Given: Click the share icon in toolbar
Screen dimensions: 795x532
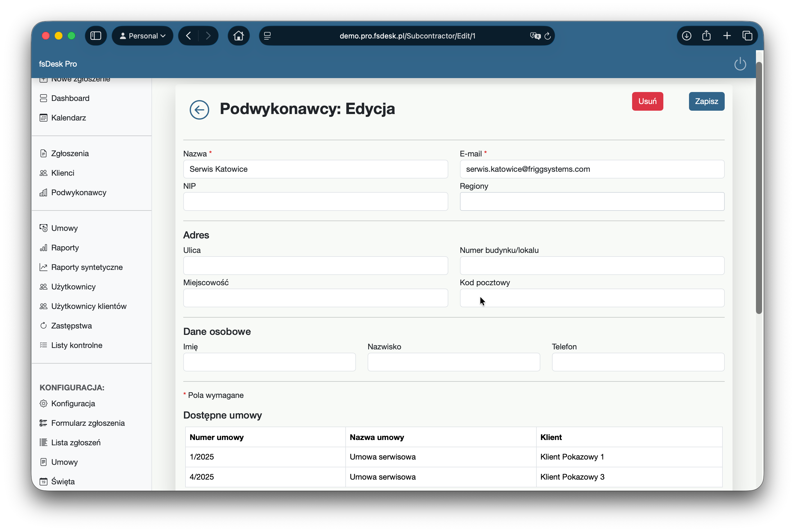Looking at the screenshot, I should [706, 36].
